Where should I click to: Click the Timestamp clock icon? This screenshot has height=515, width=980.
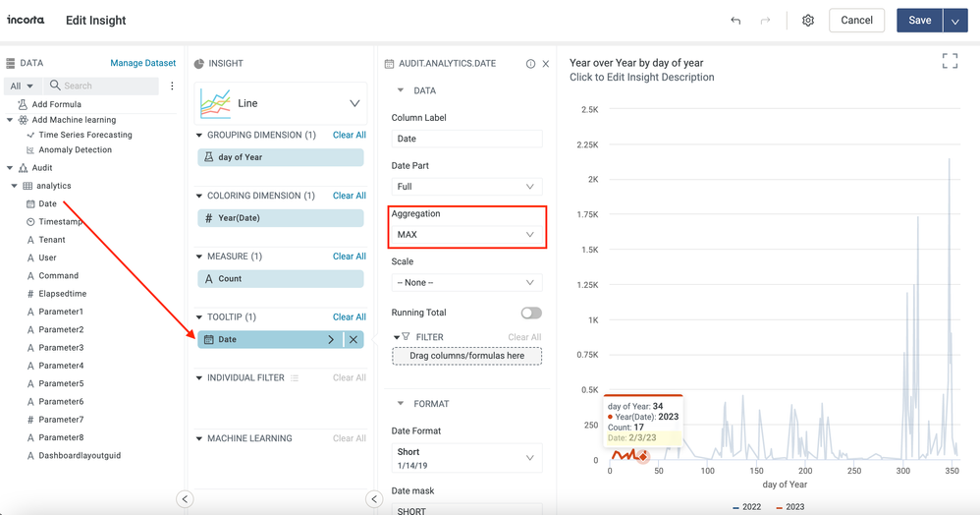[x=30, y=222]
